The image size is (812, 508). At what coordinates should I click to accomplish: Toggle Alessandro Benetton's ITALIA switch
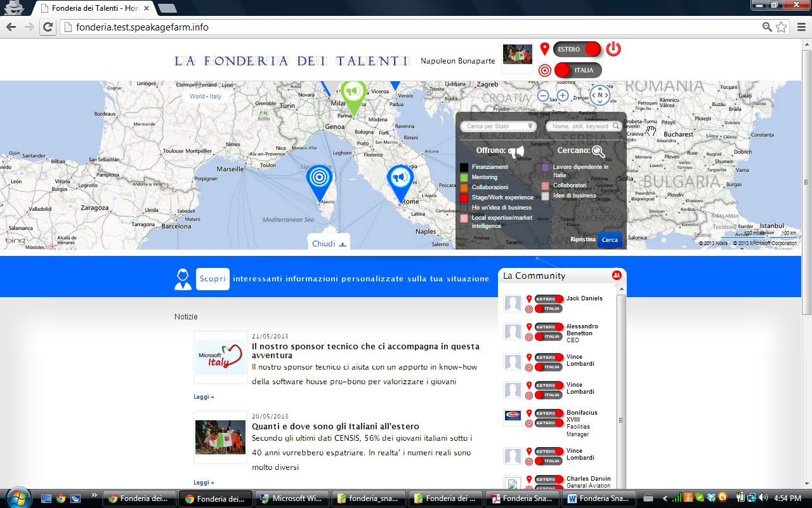[549, 337]
